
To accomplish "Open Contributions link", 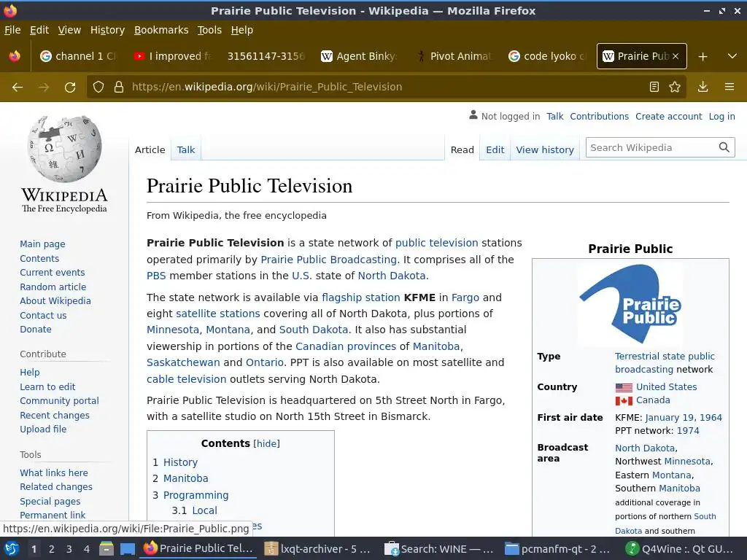I will 600,116.
